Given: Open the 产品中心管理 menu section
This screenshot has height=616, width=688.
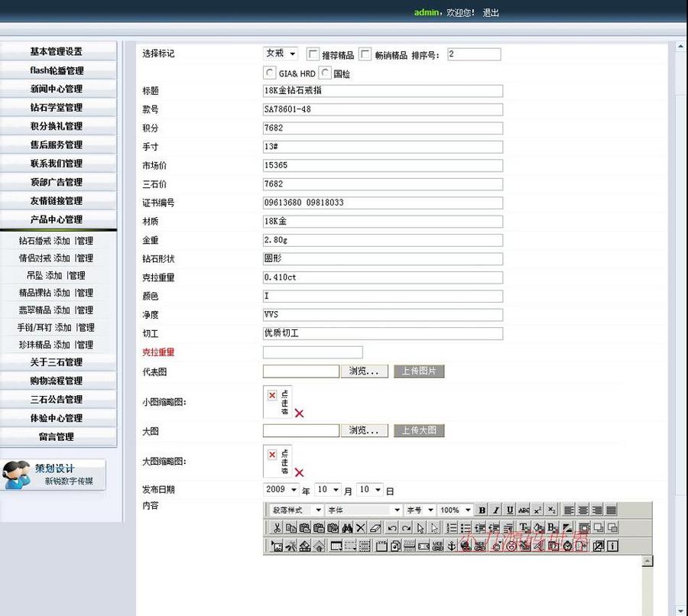Looking at the screenshot, I should point(58,219).
